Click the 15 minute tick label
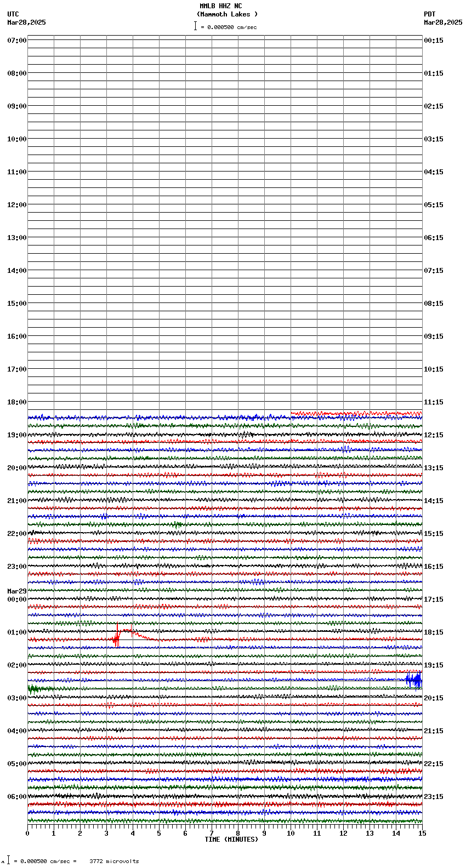 tap(422, 833)
